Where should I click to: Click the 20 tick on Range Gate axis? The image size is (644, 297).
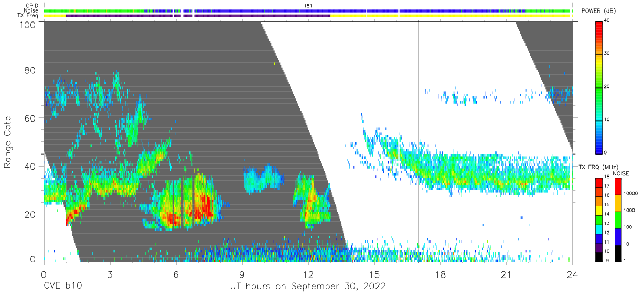coord(29,214)
